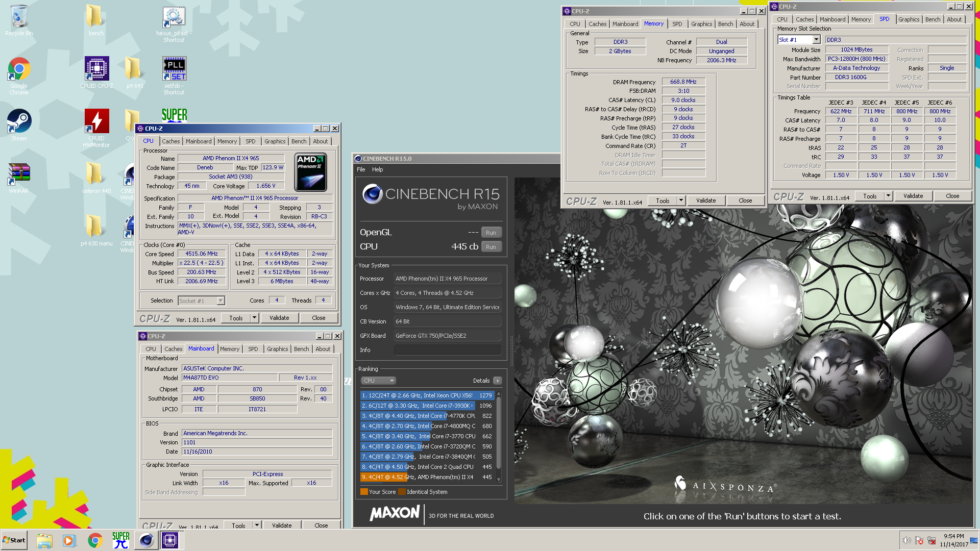The image size is (980, 551).
Task: Click Validate in the CPU tab window
Action: click(279, 318)
